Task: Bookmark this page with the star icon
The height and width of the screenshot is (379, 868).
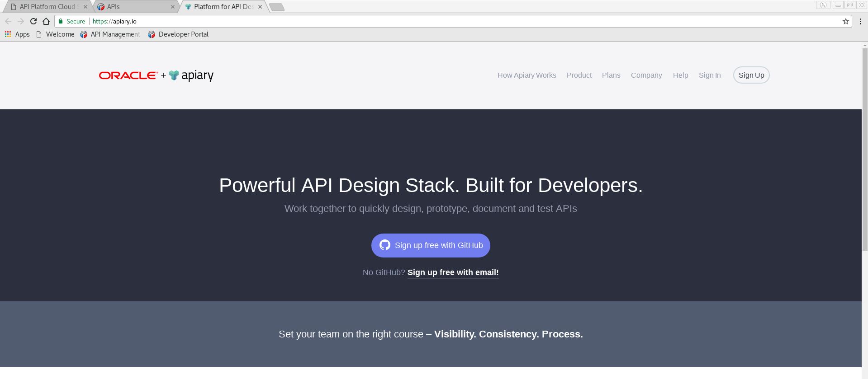Action: pos(845,21)
